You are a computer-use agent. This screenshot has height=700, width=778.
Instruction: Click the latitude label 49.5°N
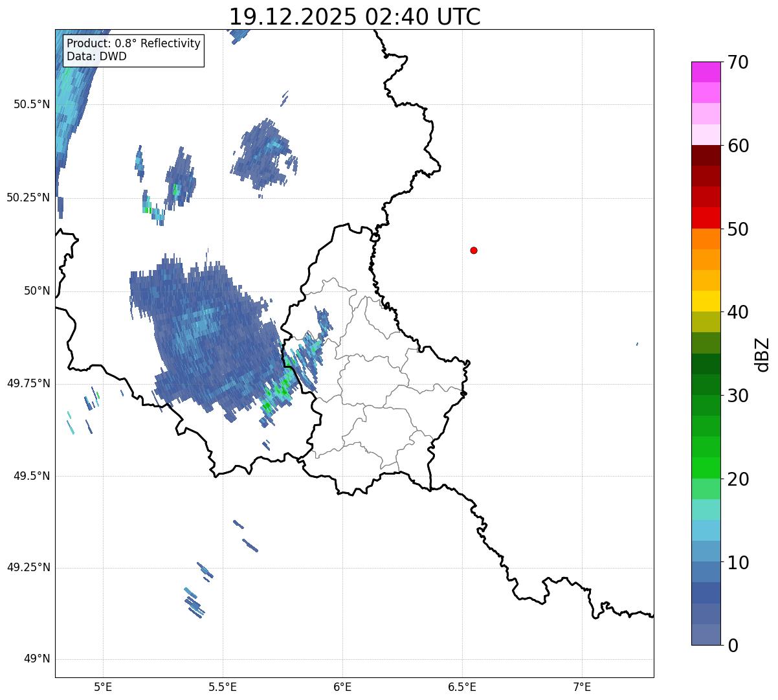point(31,476)
